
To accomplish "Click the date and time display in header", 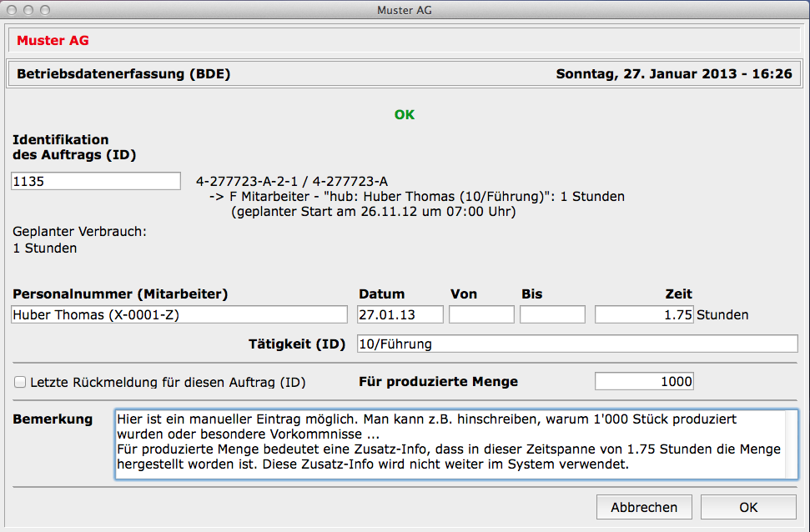I will pos(673,74).
